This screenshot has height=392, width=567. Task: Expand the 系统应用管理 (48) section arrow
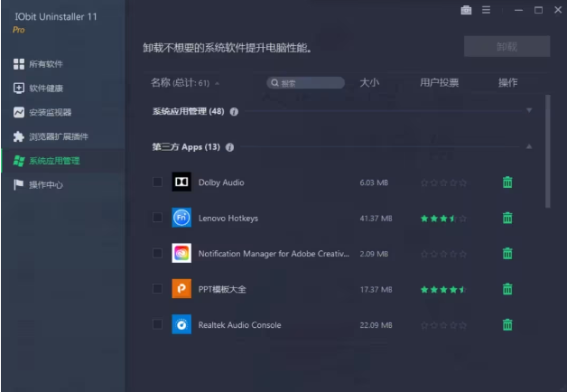(x=529, y=110)
